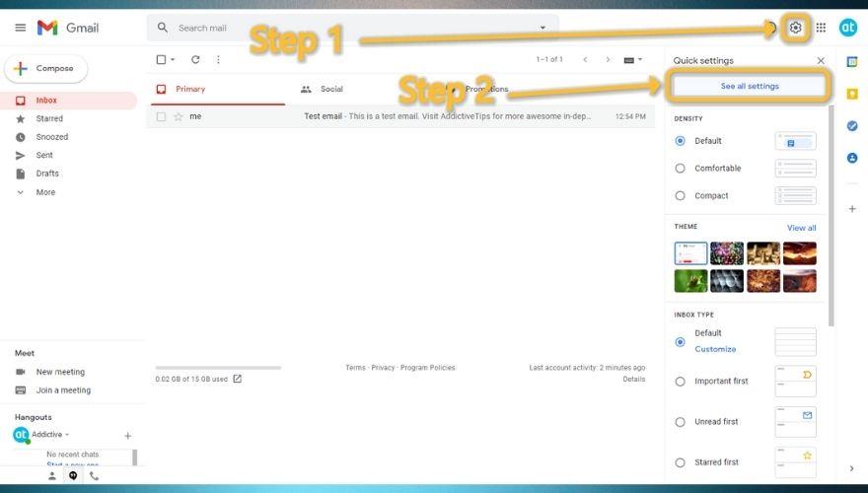This screenshot has width=868, height=493.
Task: Open the Starred folder
Action: 49,118
